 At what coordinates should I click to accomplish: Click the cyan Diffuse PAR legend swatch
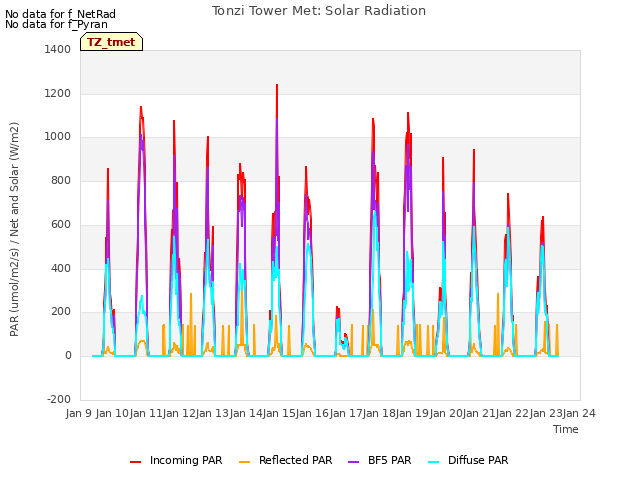click(434, 462)
